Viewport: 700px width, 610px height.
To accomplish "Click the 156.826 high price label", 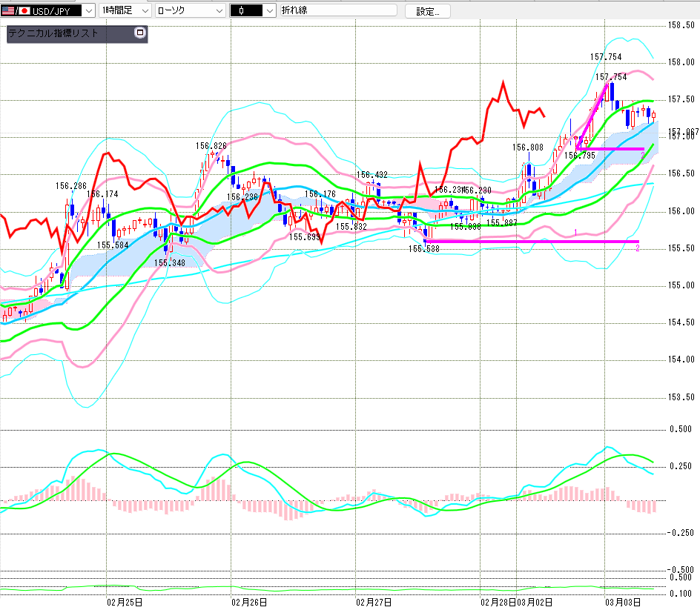I will tap(211, 146).
